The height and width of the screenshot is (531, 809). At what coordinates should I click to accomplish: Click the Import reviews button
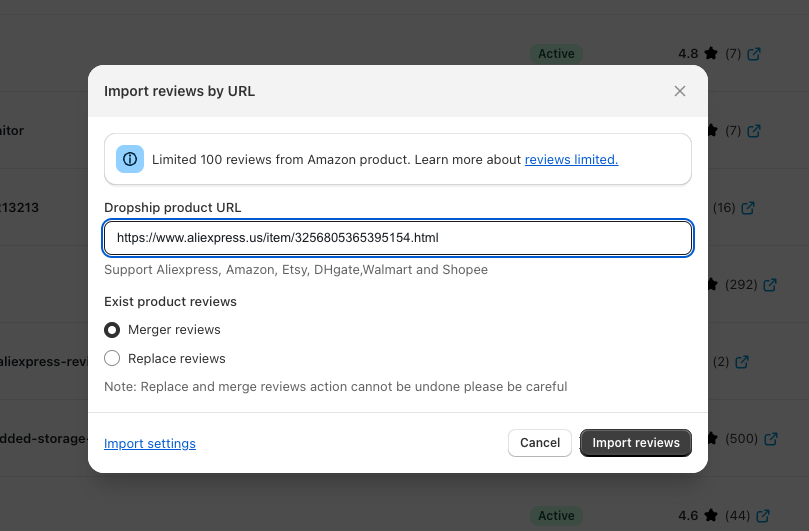tap(636, 443)
